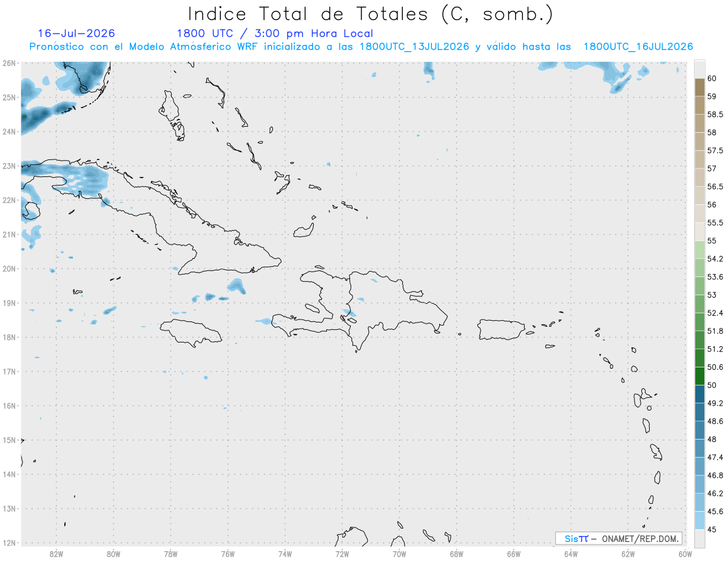Click the longitude label "64W"
The image size is (728, 562).
(x=571, y=554)
